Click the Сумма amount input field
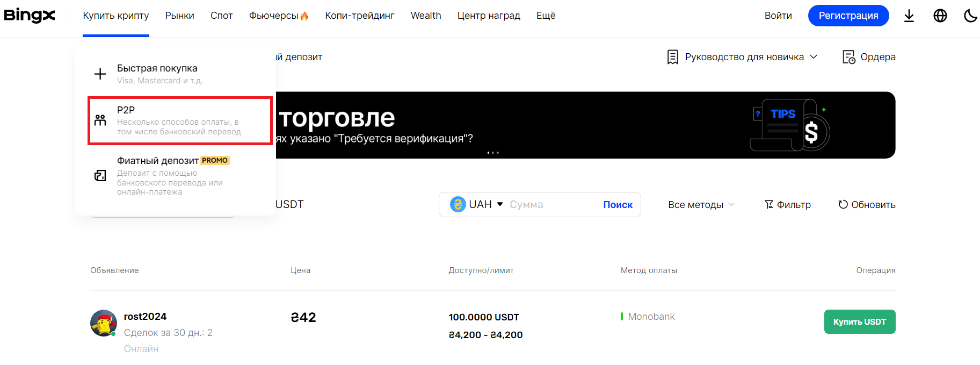This screenshot has width=980, height=365. [x=550, y=205]
